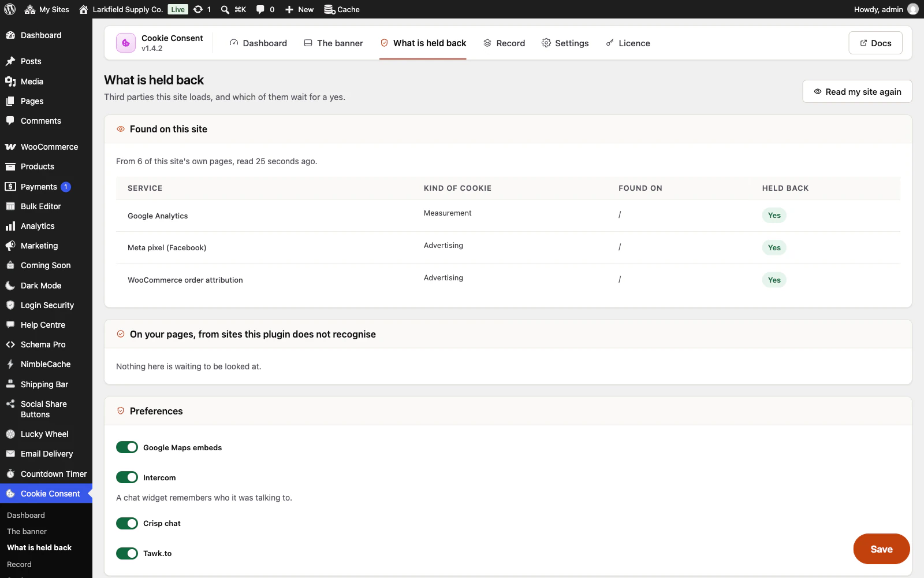Viewport: 924px width, 578px height.
Task: Click the Cookie Consent plugin logo
Action: pyautogui.click(x=126, y=43)
